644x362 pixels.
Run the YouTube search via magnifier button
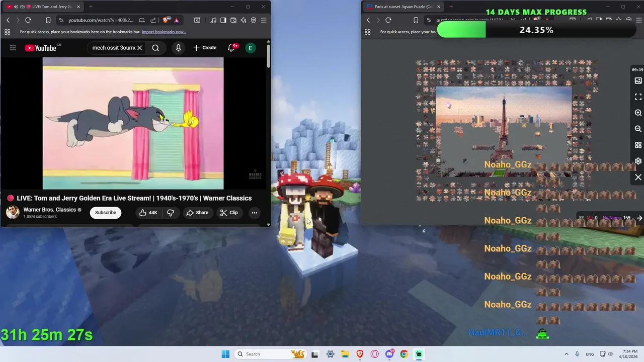[x=155, y=48]
